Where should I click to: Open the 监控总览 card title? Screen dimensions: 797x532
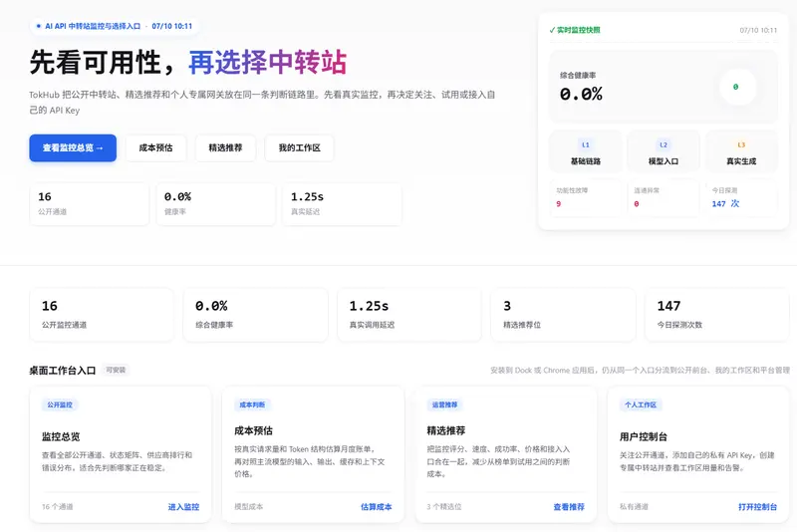(x=61, y=436)
